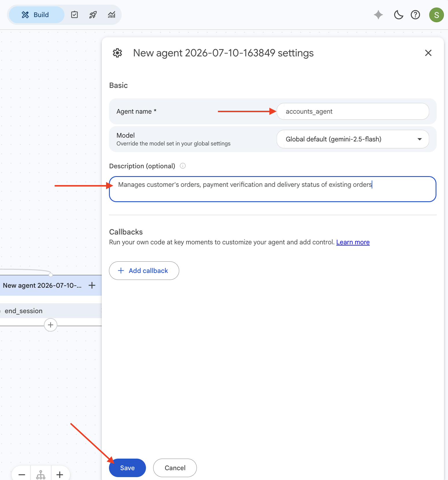
Task: Click plus icon on New agent node
Action: click(x=92, y=285)
